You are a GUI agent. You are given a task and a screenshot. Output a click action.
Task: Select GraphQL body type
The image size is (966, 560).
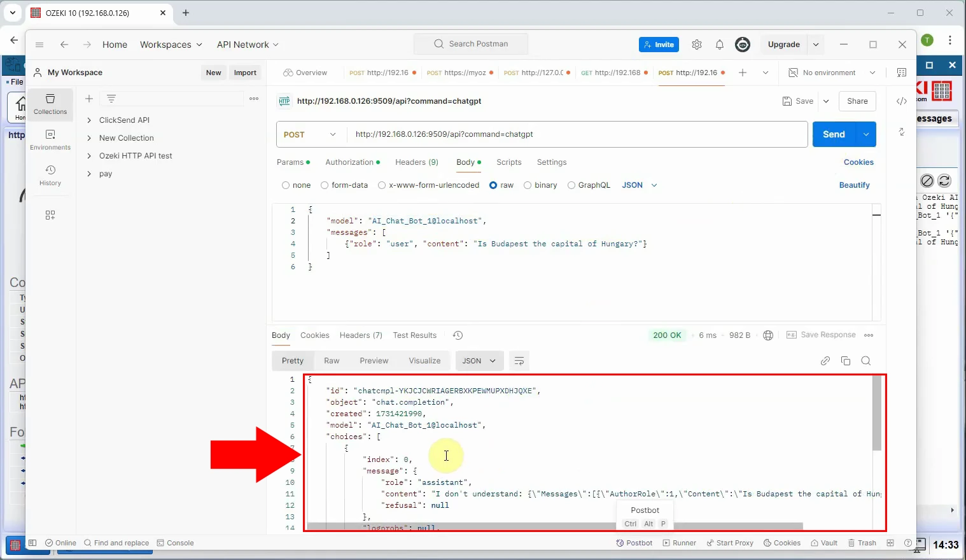coord(571,185)
